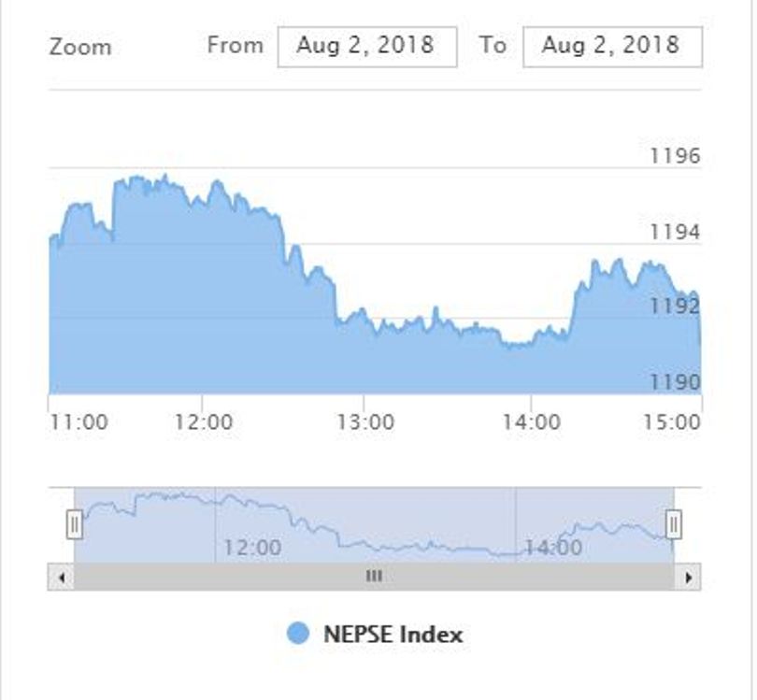The width and height of the screenshot is (757, 700).
Task: Click the 1190 y-axis value label
Action: (675, 382)
